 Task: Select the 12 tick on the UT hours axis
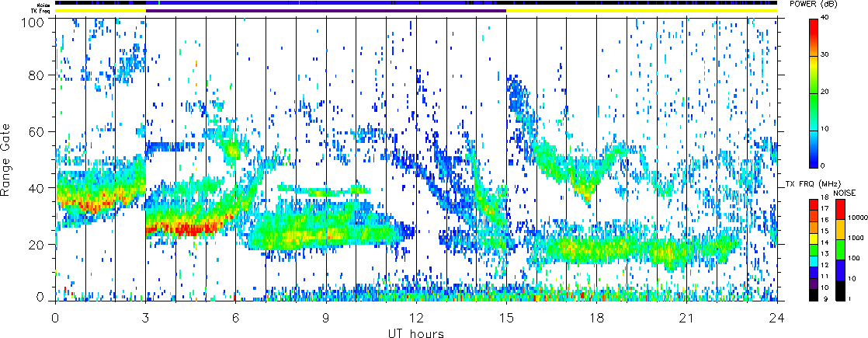tap(416, 318)
